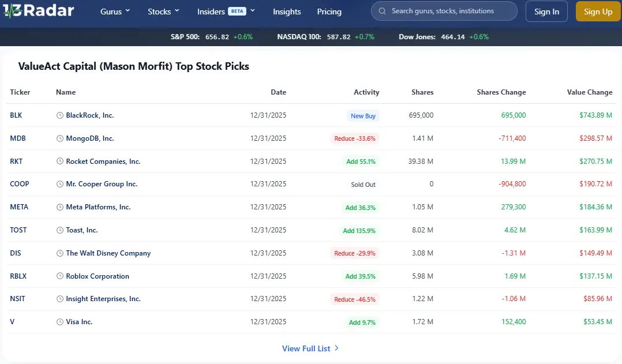Open the Pricing page
Screen dimensions: 622x364
coord(329,12)
